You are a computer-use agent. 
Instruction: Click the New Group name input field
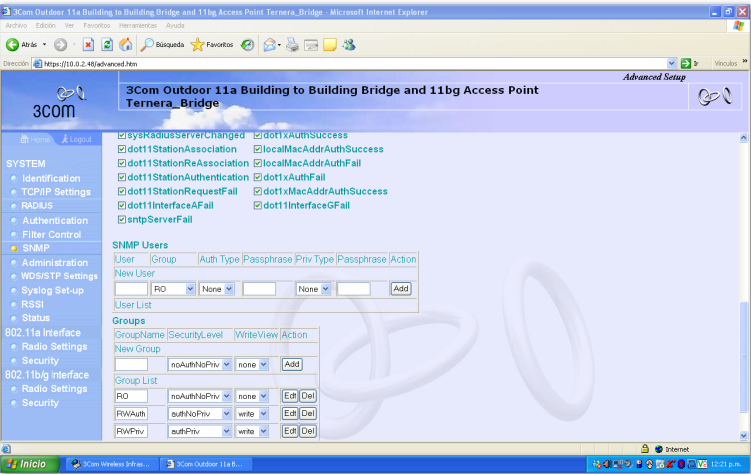(x=131, y=364)
